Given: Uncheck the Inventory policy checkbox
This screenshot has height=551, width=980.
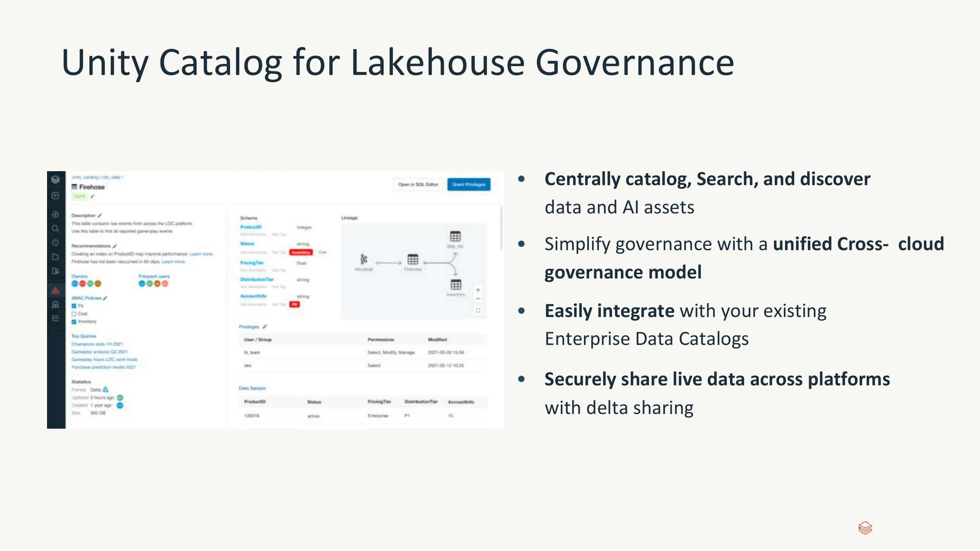Looking at the screenshot, I should click(x=74, y=322).
